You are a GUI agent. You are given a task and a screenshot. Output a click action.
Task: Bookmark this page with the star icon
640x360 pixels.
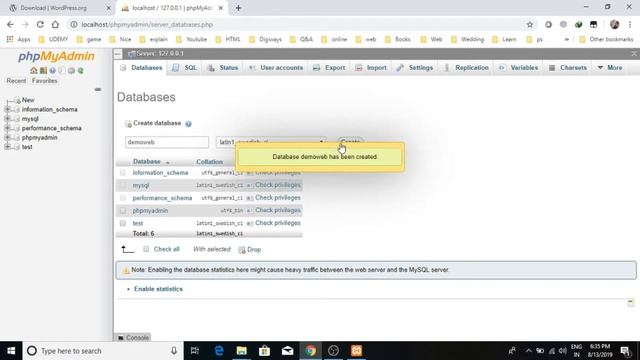point(530,24)
